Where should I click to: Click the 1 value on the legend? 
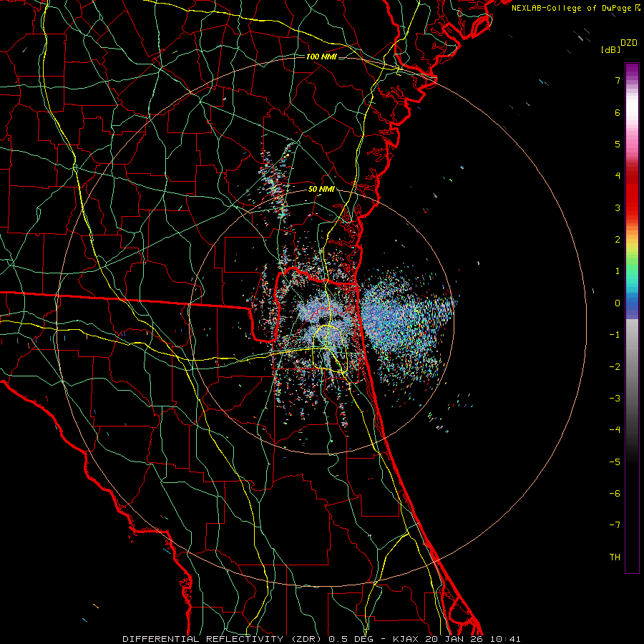pos(618,271)
